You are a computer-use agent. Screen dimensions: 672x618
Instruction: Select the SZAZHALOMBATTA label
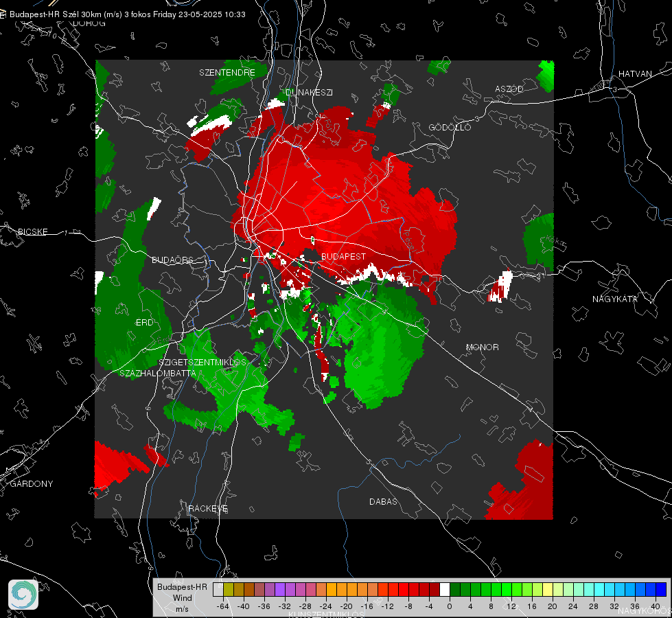click(158, 373)
